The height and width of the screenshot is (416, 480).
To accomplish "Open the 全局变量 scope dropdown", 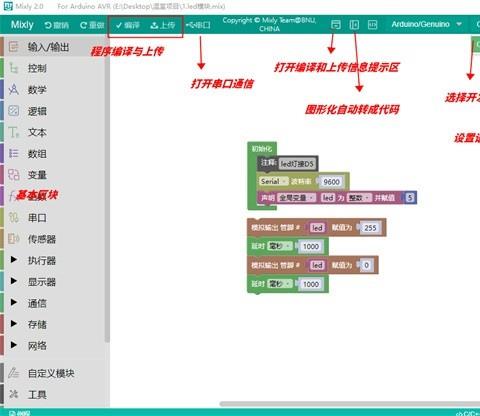I will (297, 198).
